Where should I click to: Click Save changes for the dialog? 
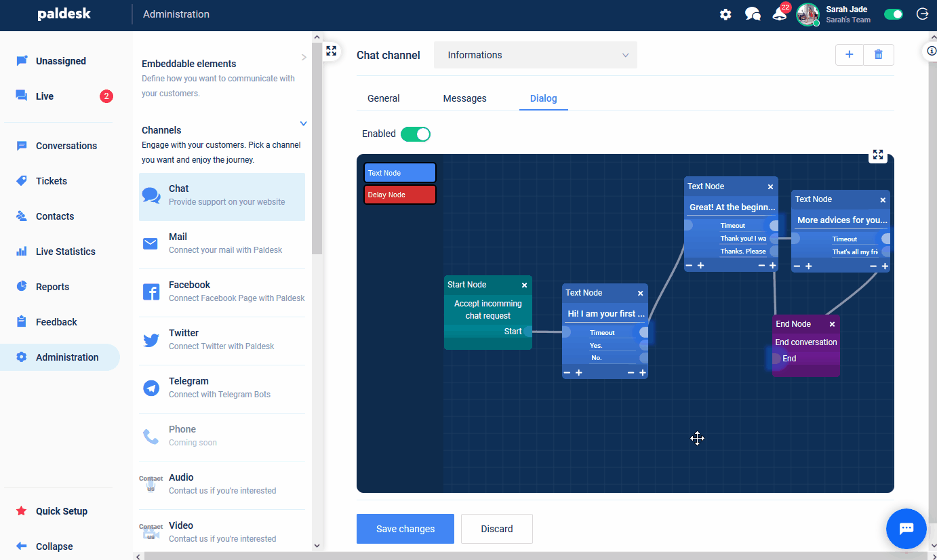point(405,529)
